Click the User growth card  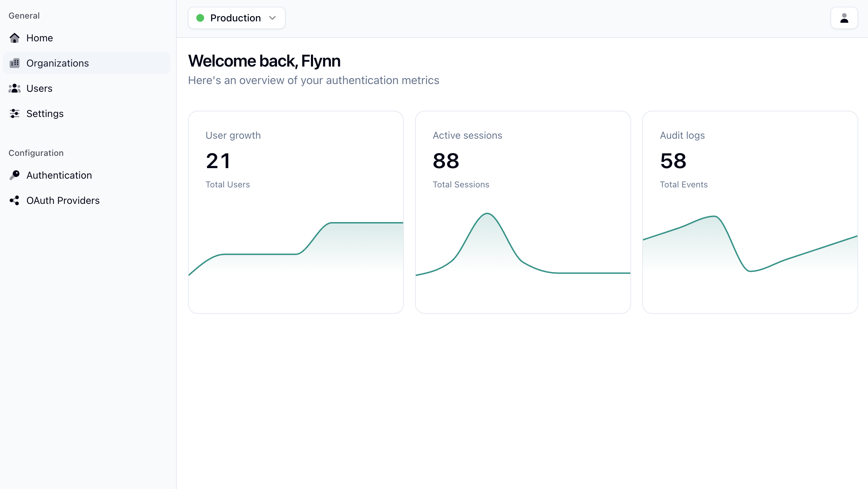pyautogui.click(x=296, y=212)
